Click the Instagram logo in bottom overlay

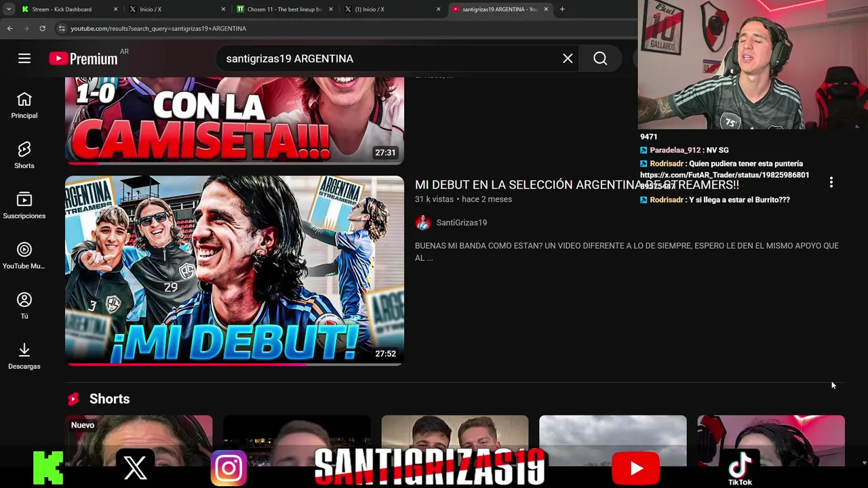(x=229, y=468)
